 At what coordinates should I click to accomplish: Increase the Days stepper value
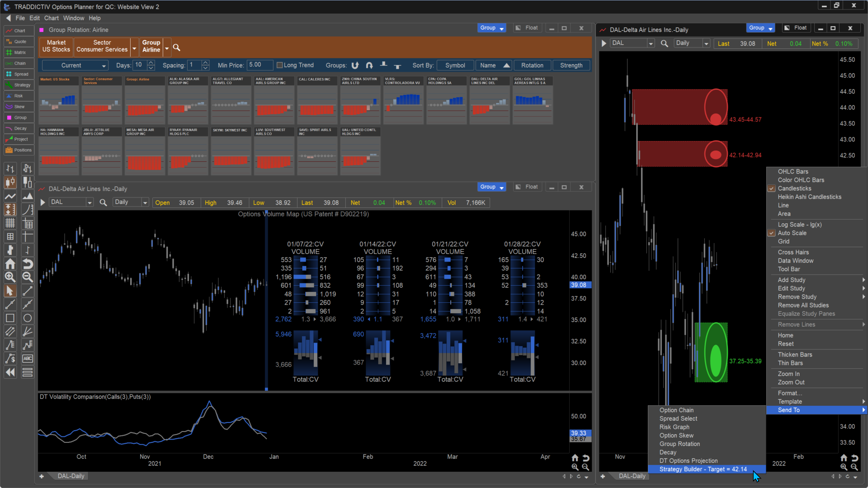[151, 63]
